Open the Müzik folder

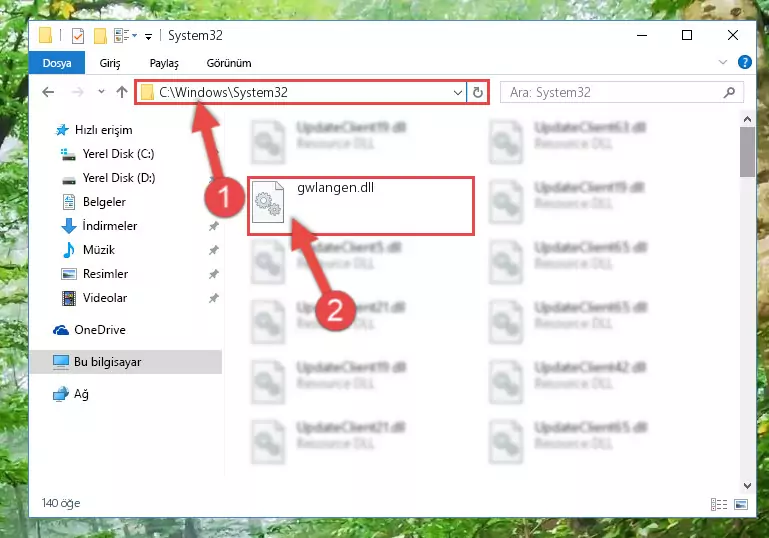point(99,250)
